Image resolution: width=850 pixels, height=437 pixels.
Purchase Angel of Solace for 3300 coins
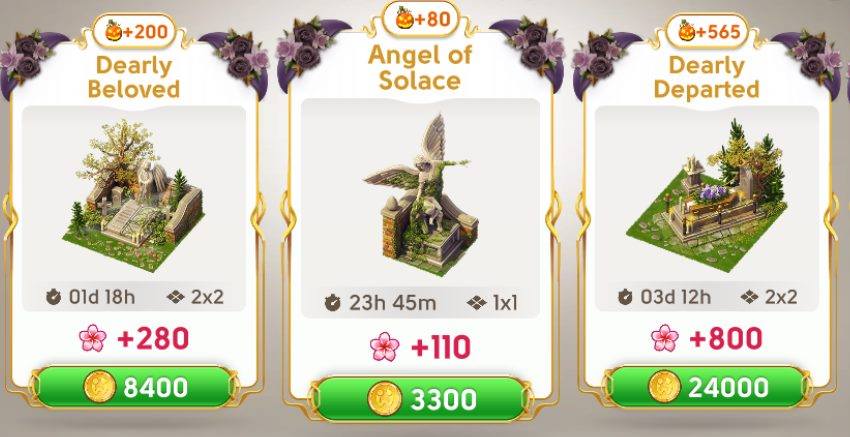420,399
